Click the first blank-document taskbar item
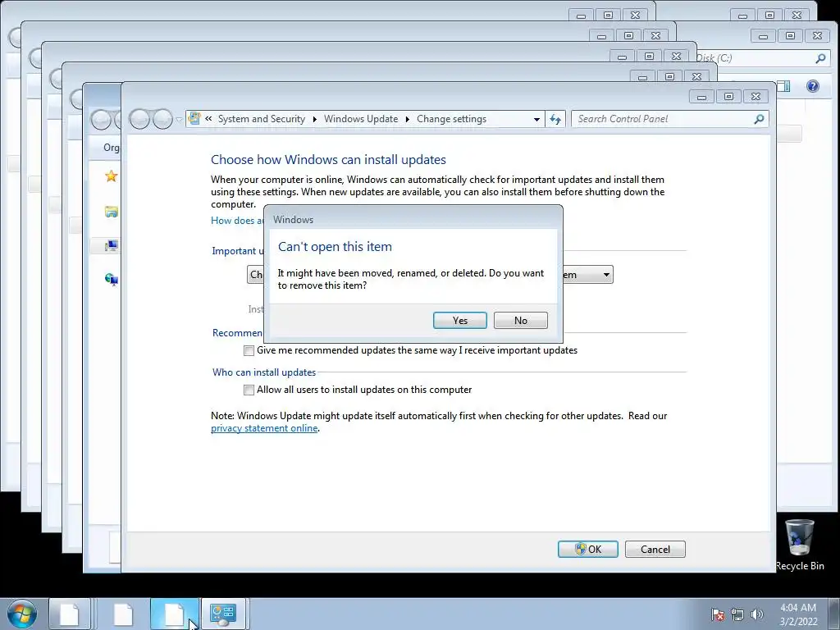 69,614
